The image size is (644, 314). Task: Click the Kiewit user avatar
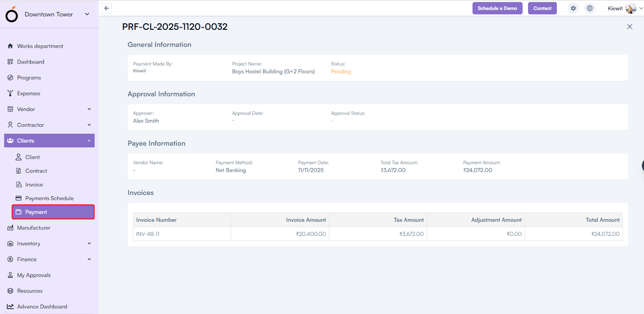coord(631,8)
